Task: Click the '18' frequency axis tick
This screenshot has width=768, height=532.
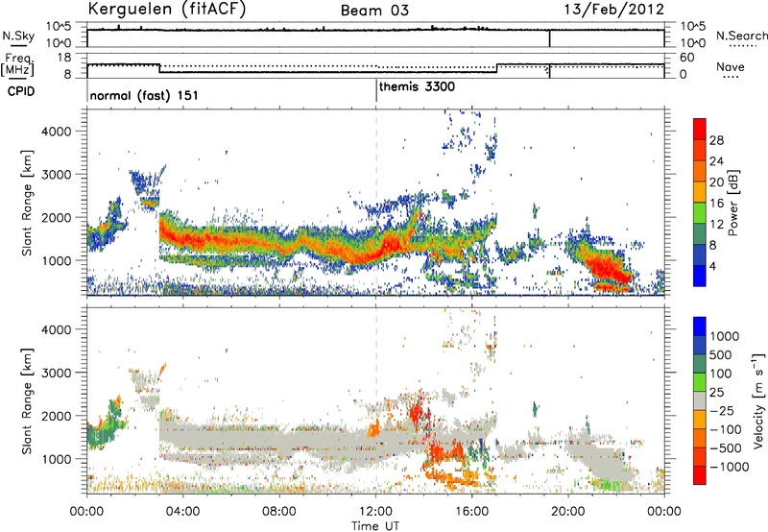Action: 64,58
